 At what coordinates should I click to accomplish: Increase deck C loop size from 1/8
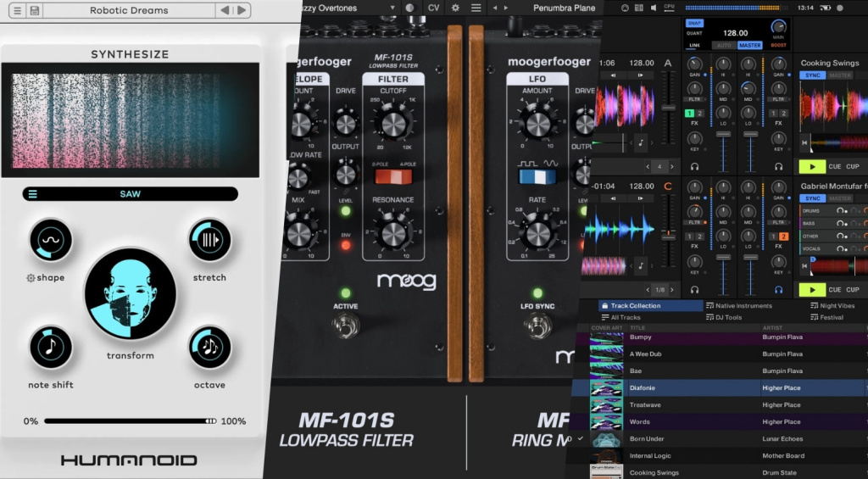(x=672, y=290)
